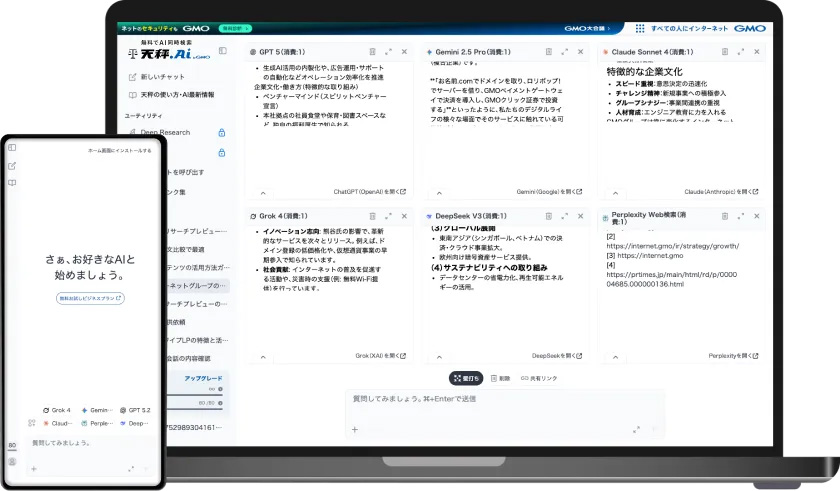Click the 共有リンク button
The width and height of the screenshot is (840, 491).
point(539,378)
